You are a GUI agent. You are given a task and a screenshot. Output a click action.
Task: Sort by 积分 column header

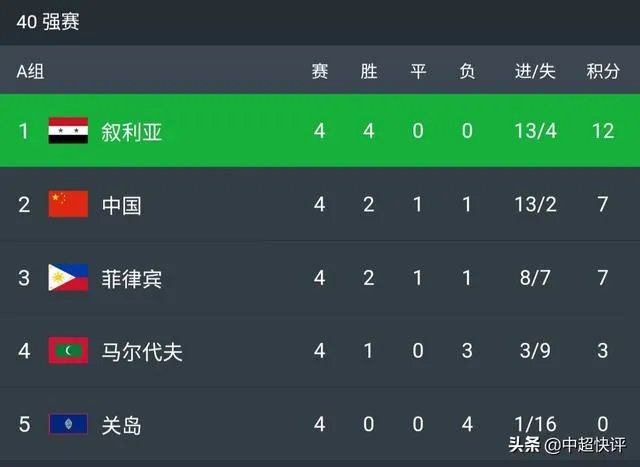pos(603,71)
